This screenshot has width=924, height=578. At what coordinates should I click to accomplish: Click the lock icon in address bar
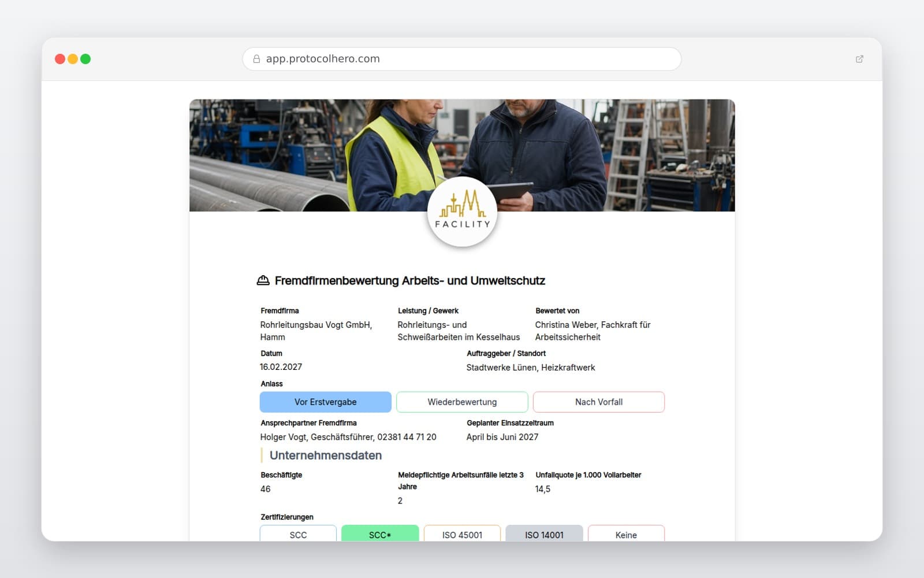click(256, 59)
